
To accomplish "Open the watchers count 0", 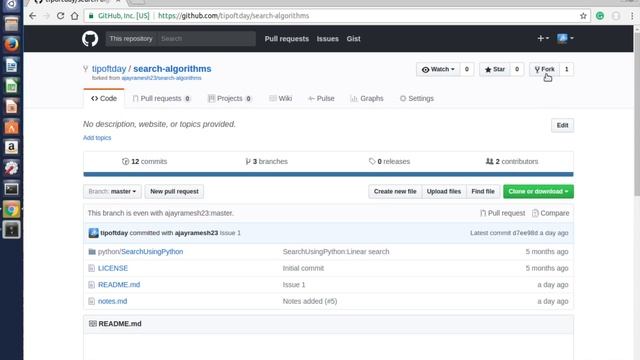I will (467, 69).
